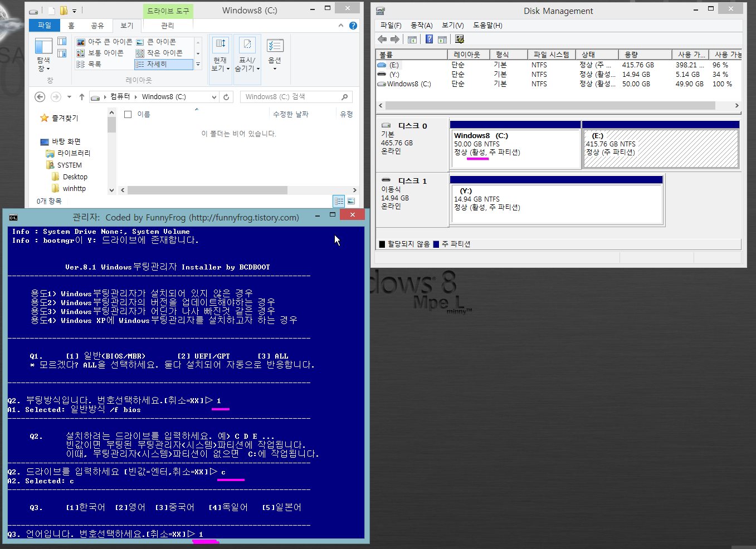Open 옵션 folder options icon
This screenshot has width=756, height=549.
[275, 53]
